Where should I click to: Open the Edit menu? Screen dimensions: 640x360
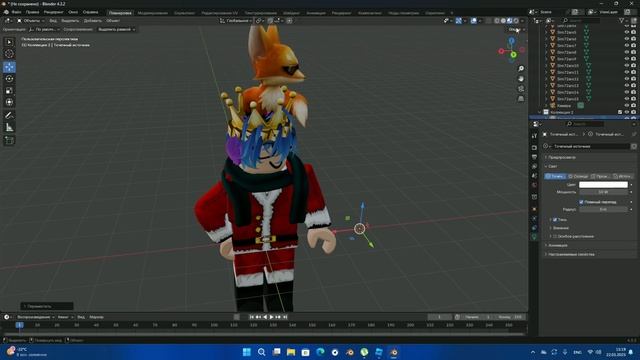pyautogui.click(x=32, y=12)
